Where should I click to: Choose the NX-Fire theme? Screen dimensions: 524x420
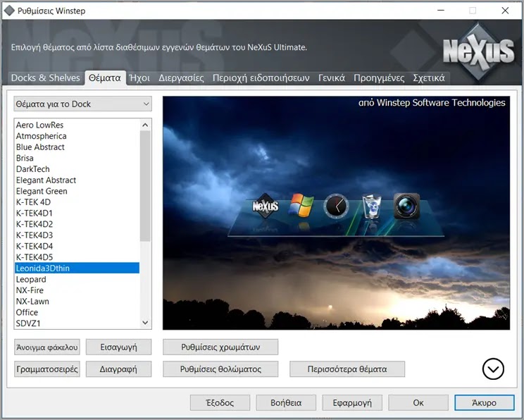pos(77,290)
